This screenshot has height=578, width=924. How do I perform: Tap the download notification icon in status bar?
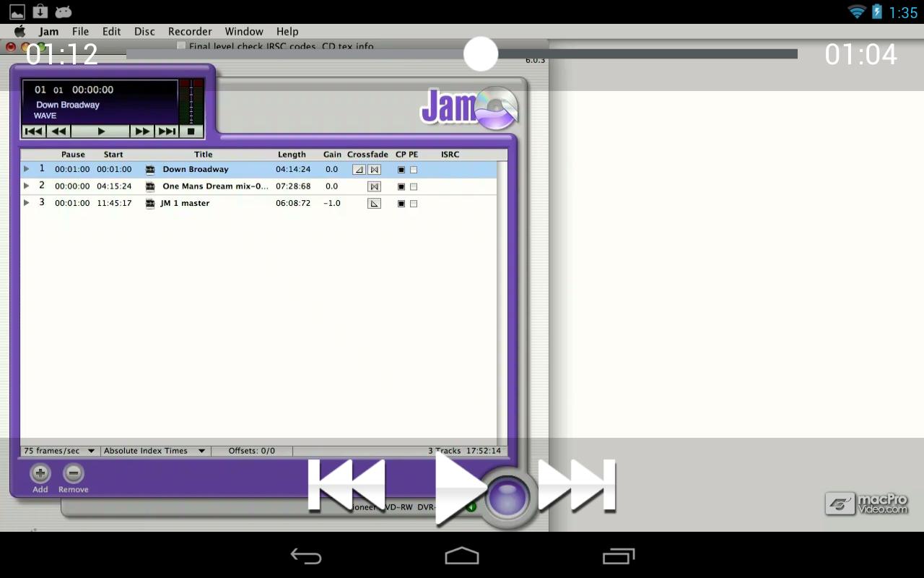click(40, 12)
